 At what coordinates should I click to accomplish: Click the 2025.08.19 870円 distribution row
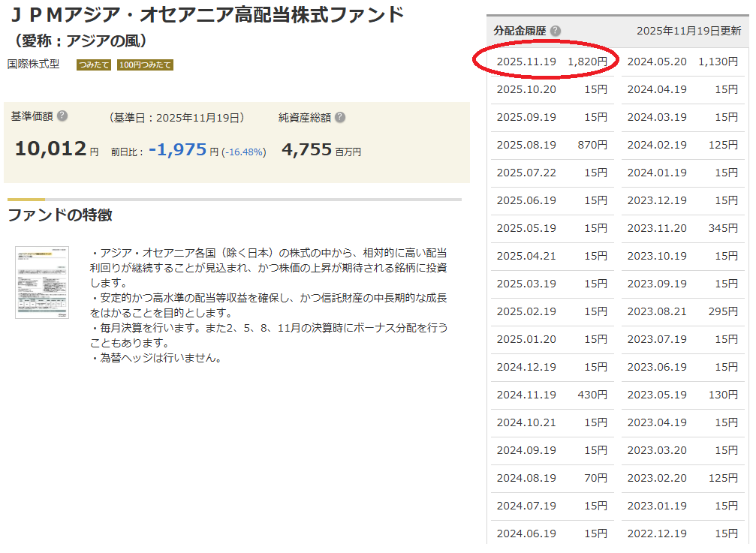(552, 145)
